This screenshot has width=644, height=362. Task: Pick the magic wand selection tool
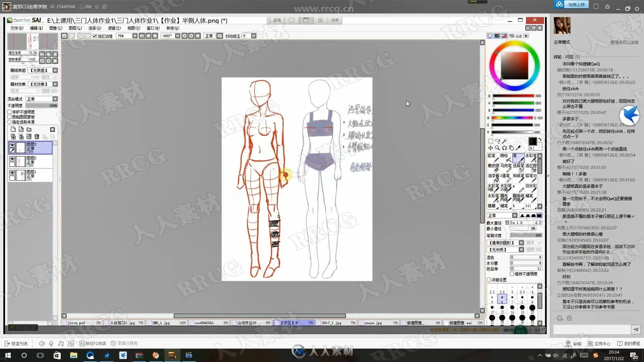coord(504,141)
